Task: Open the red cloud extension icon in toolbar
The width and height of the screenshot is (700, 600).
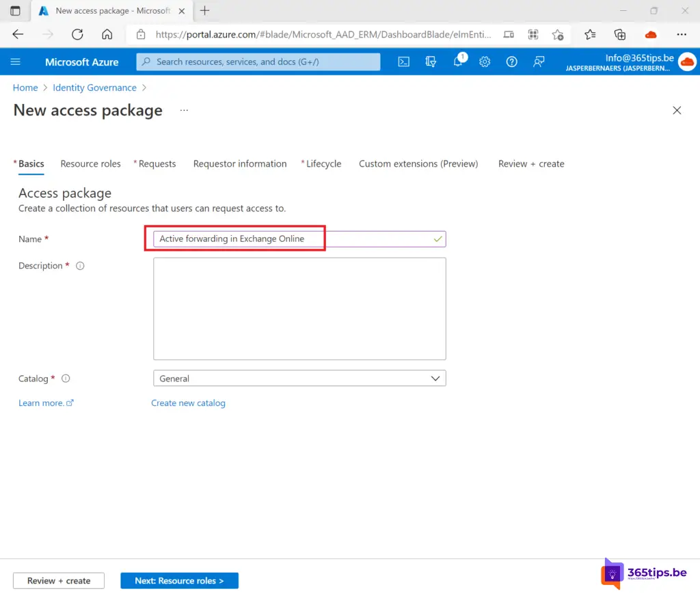Action: pyautogui.click(x=651, y=34)
